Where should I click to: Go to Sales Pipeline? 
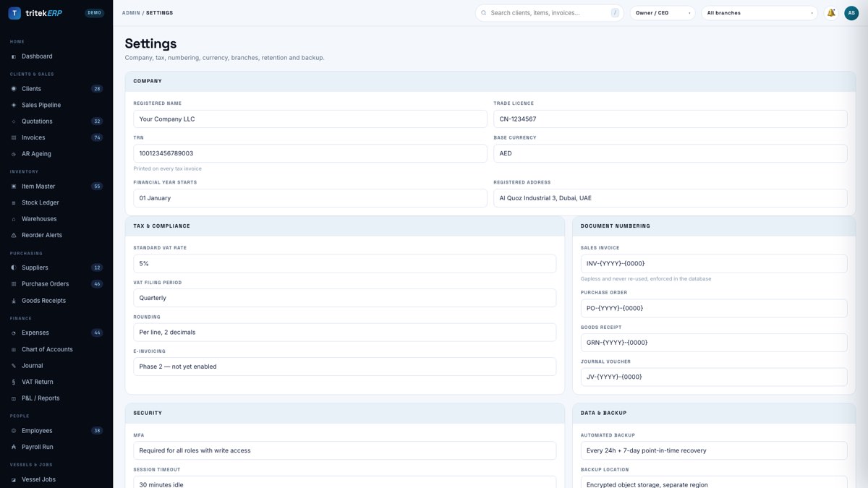pos(56,105)
